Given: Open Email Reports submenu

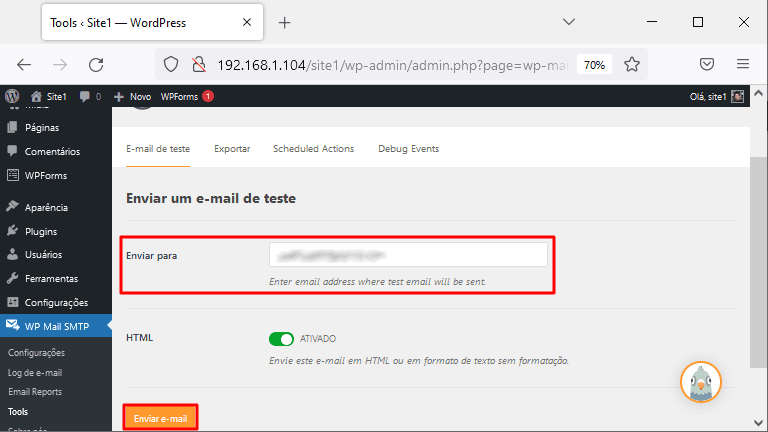Looking at the screenshot, I should 35,392.
